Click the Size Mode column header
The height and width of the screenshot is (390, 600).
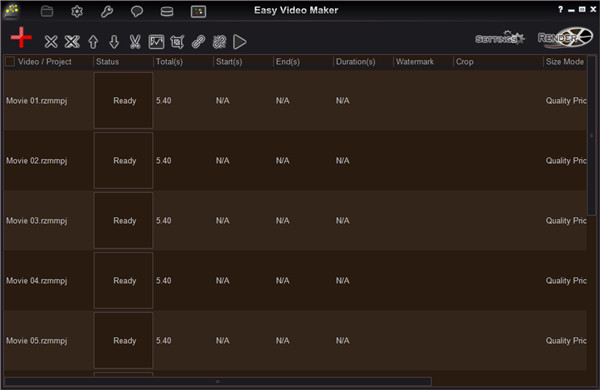565,62
